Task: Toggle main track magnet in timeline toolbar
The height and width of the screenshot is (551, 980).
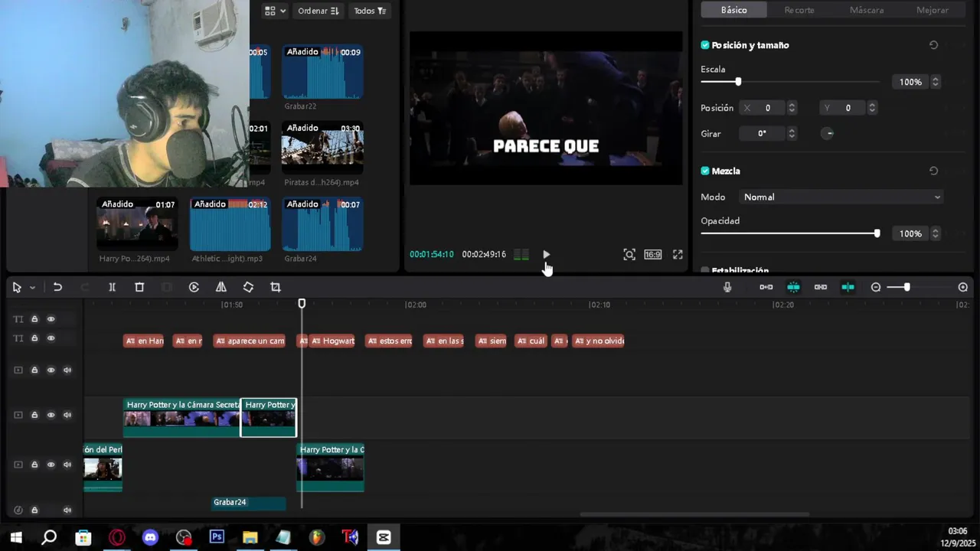Action: [x=766, y=287]
